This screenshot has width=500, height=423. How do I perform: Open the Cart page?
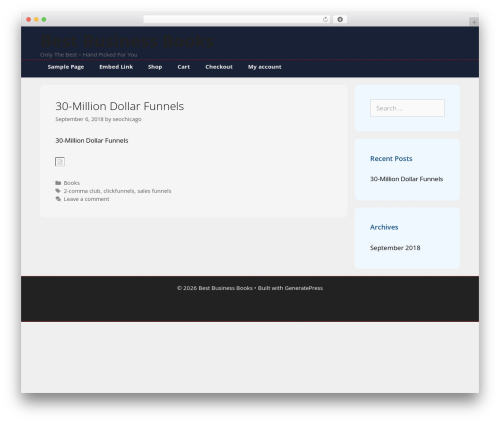184,67
